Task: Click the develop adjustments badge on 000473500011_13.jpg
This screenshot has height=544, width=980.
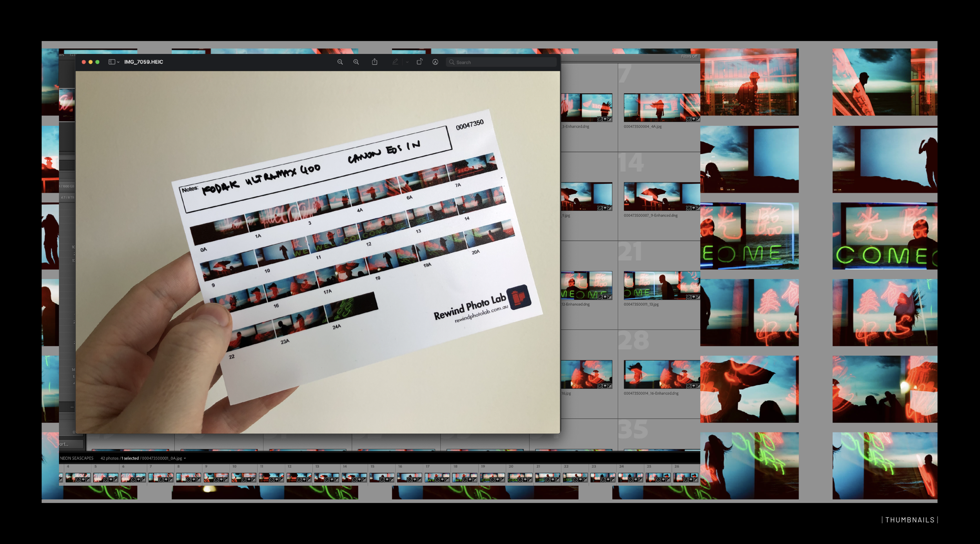Action: pyautogui.click(x=698, y=297)
